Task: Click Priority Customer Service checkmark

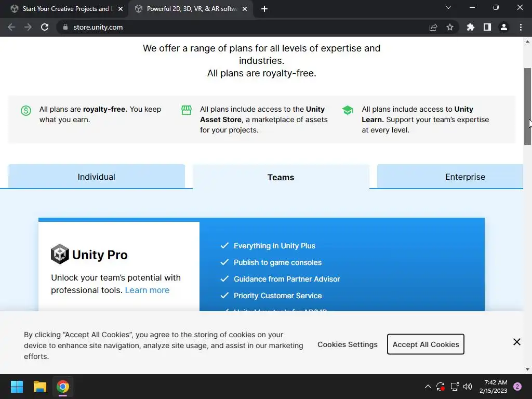Action: (x=224, y=295)
